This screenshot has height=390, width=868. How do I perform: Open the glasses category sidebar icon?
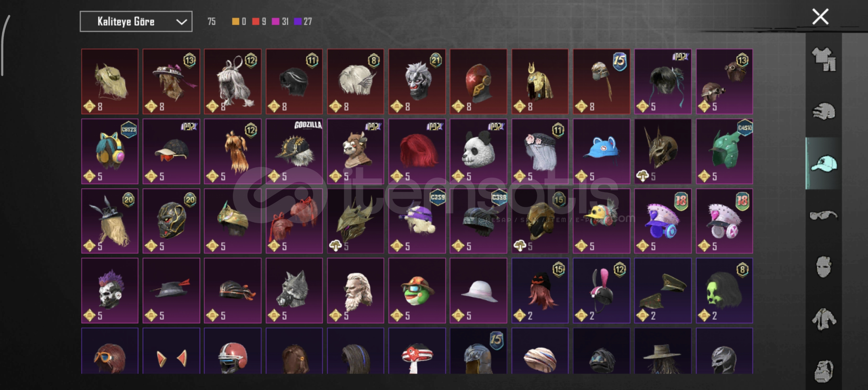pyautogui.click(x=824, y=216)
